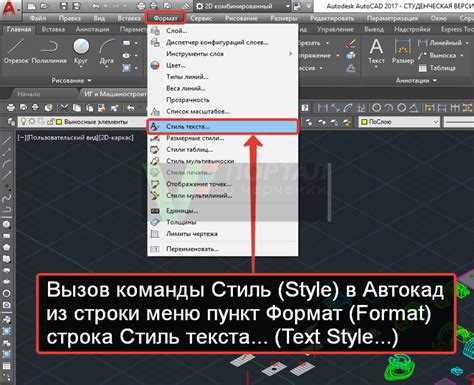Choose Диспетчер конфигураций слоев... item
The height and width of the screenshot is (385, 474).
pyautogui.click(x=222, y=42)
